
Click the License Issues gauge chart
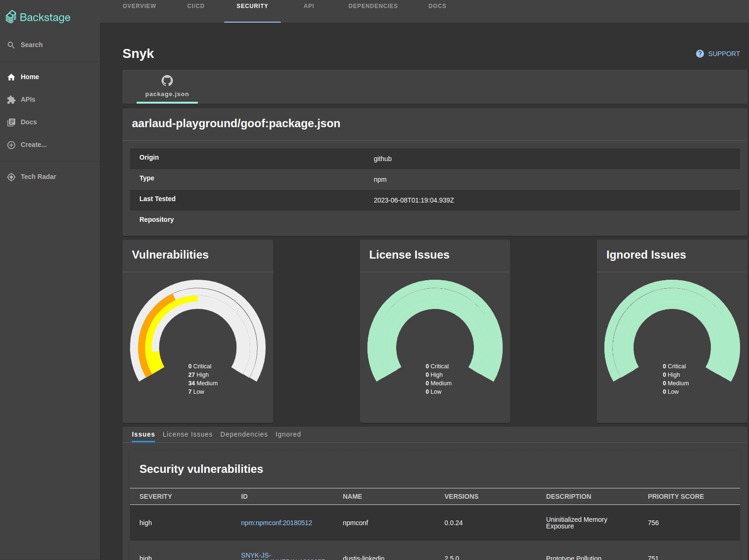(x=435, y=331)
